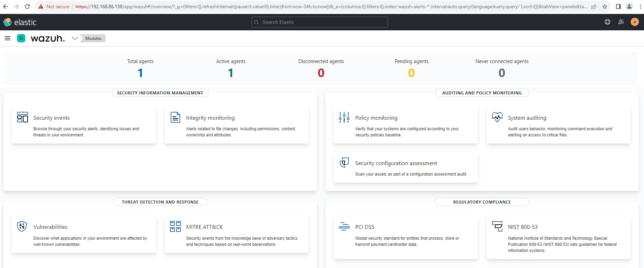The image size is (644, 268).
Task: Share this page icon in address bar
Action: [x=594, y=6]
